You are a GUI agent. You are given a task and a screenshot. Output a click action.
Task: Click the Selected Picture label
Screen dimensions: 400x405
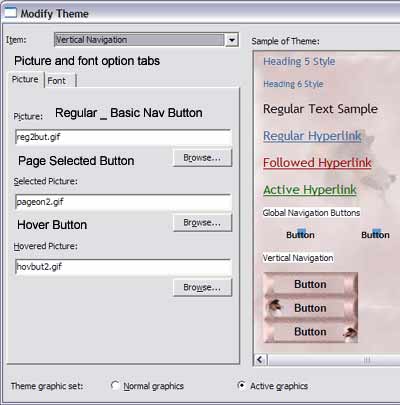click(x=45, y=181)
